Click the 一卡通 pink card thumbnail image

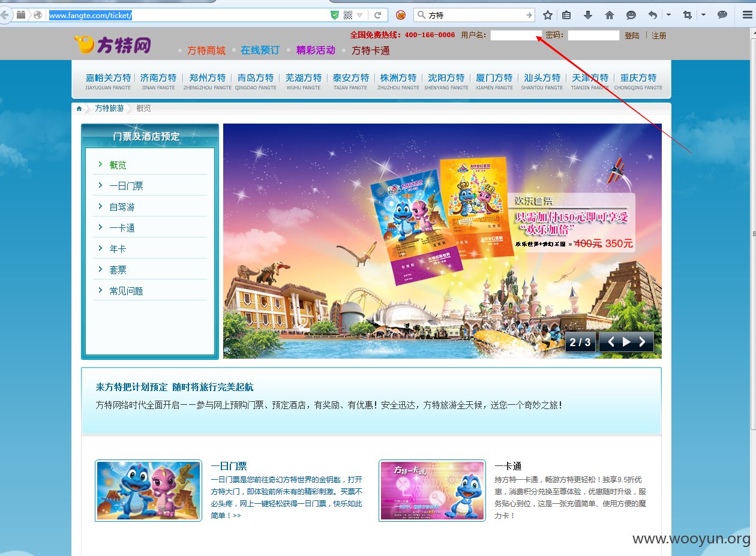432,491
